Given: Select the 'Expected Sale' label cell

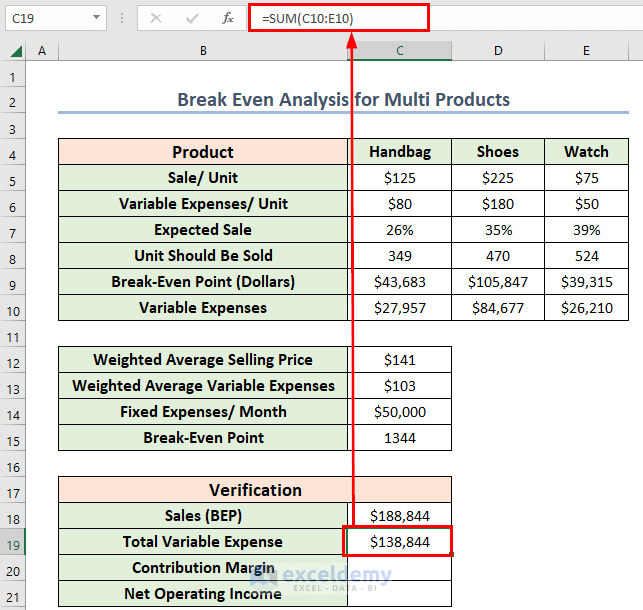Looking at the screenshot, I should [203, 230].
